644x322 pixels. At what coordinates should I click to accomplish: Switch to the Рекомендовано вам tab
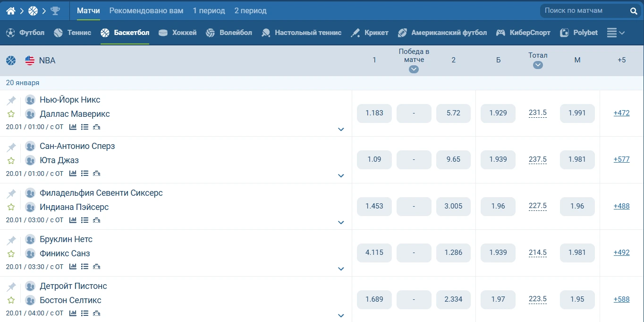click(x=146, y=10)
